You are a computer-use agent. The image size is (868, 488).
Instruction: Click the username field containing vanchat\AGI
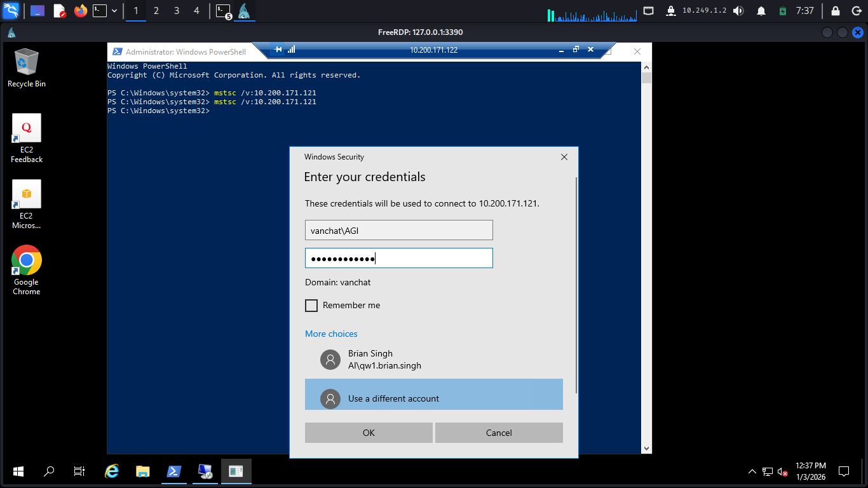398,230
